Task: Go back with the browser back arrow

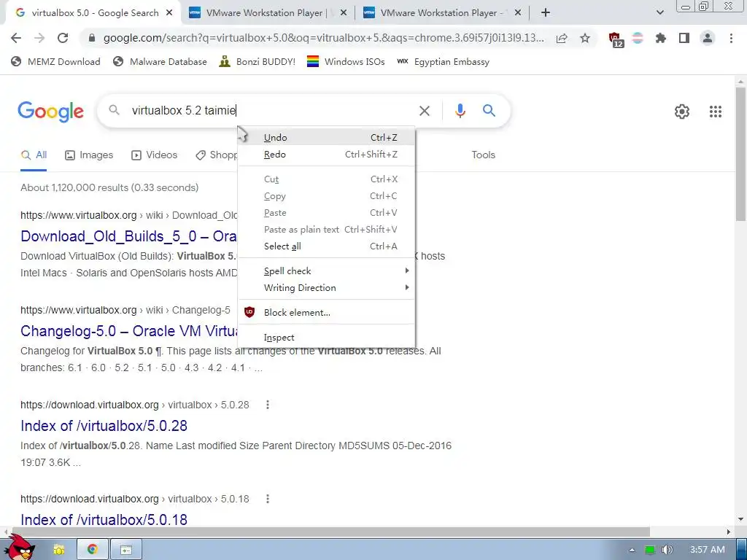Action: 16,38
